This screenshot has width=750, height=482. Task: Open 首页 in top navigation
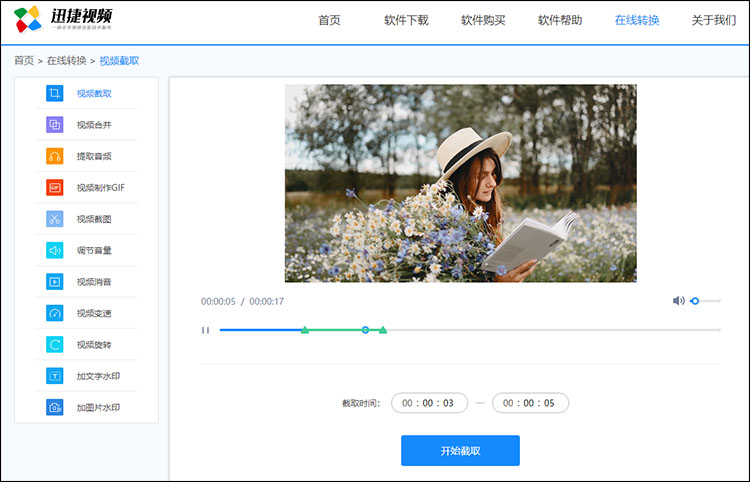click(330, 20)
